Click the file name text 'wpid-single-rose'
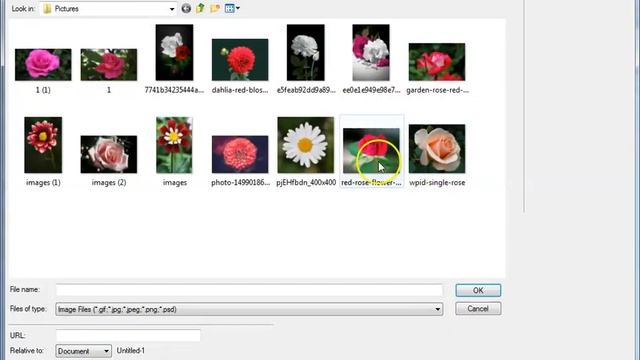This screenshot has width=640, height=360. [x=437, y=183]
